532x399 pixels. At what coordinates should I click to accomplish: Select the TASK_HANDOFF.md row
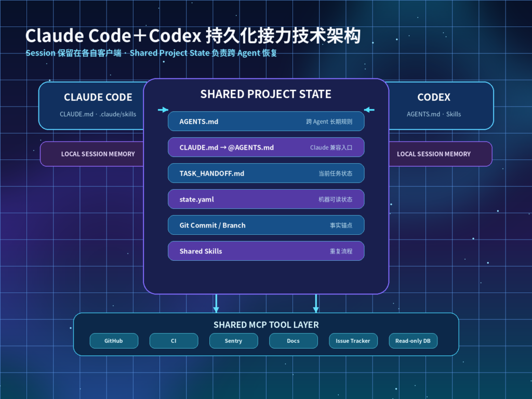(266, 173)
